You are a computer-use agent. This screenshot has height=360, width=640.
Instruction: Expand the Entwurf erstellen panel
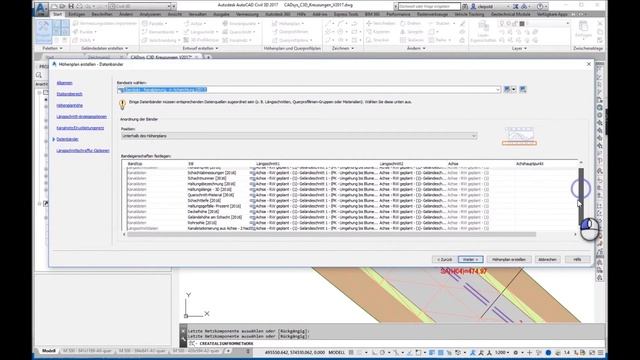tap(200, 48)
